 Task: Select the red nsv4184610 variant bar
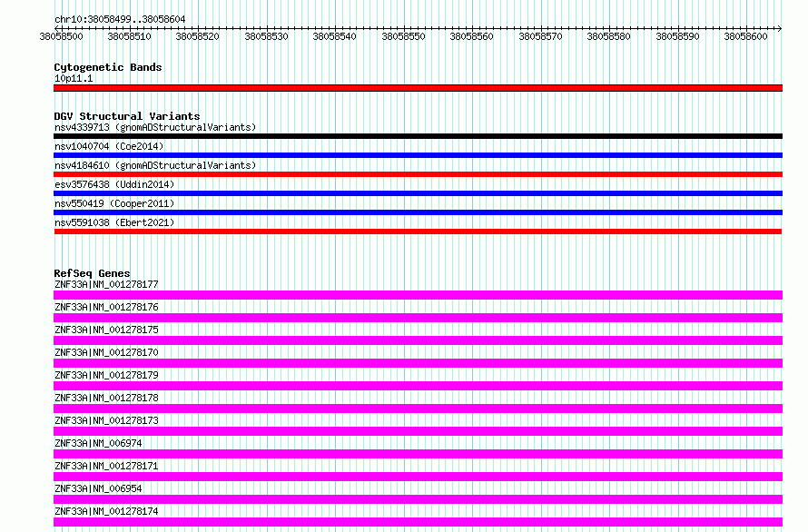(418, 174)
